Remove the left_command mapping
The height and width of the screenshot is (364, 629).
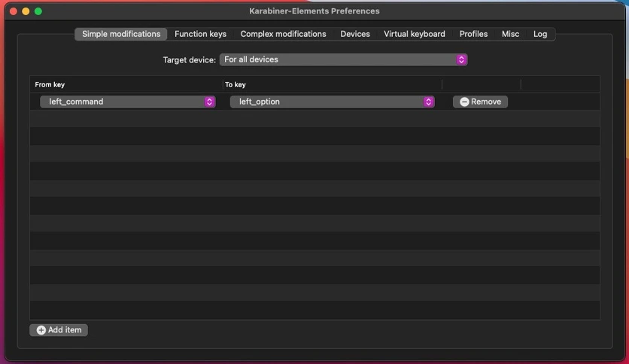click(480, 102)
